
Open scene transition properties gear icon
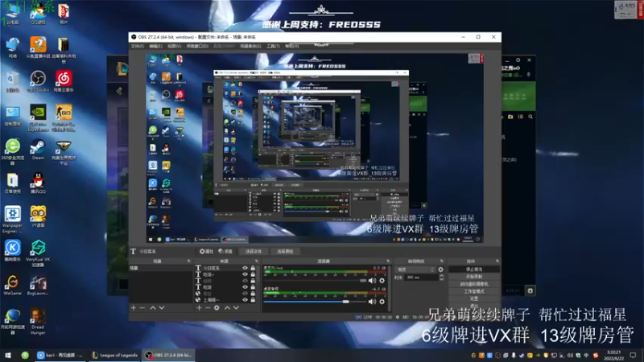[x=440, y=269]
